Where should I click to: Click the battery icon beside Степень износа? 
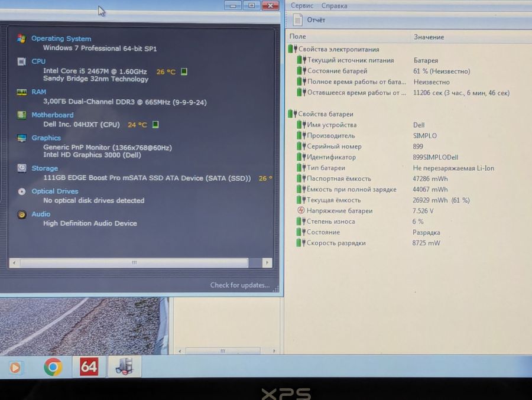(x=301, y=221)
